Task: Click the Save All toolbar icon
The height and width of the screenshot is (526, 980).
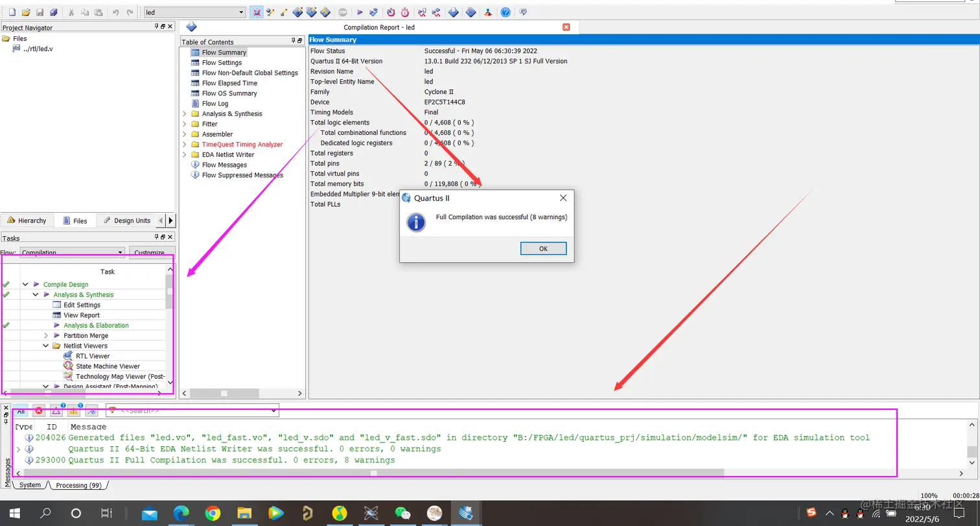Action: (x=54, y=12)
